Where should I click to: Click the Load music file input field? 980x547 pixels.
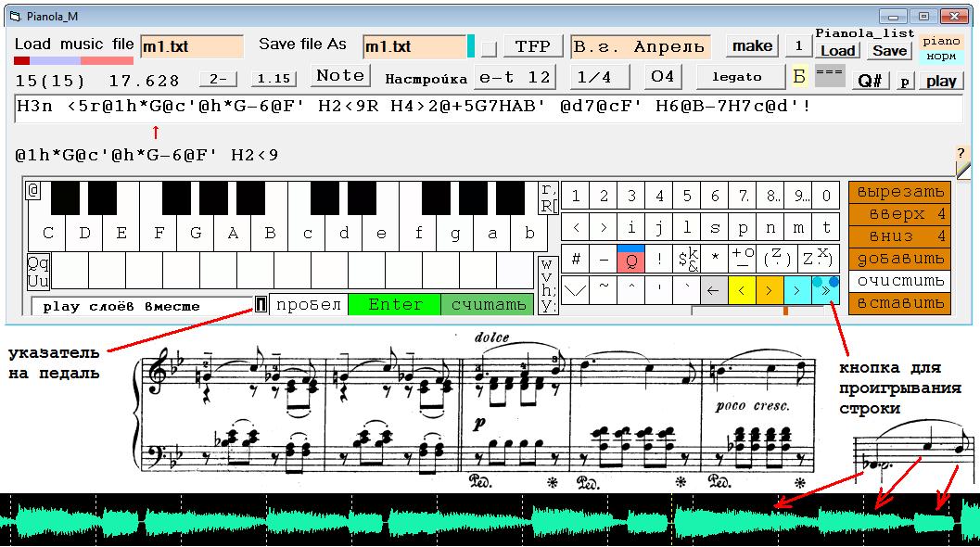coord(192,46)
